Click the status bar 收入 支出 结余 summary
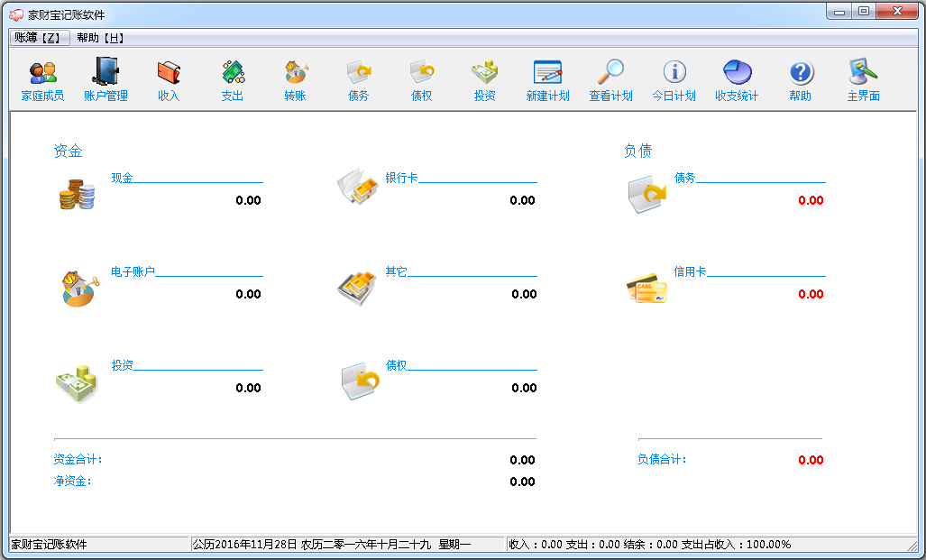 (649, 545)
